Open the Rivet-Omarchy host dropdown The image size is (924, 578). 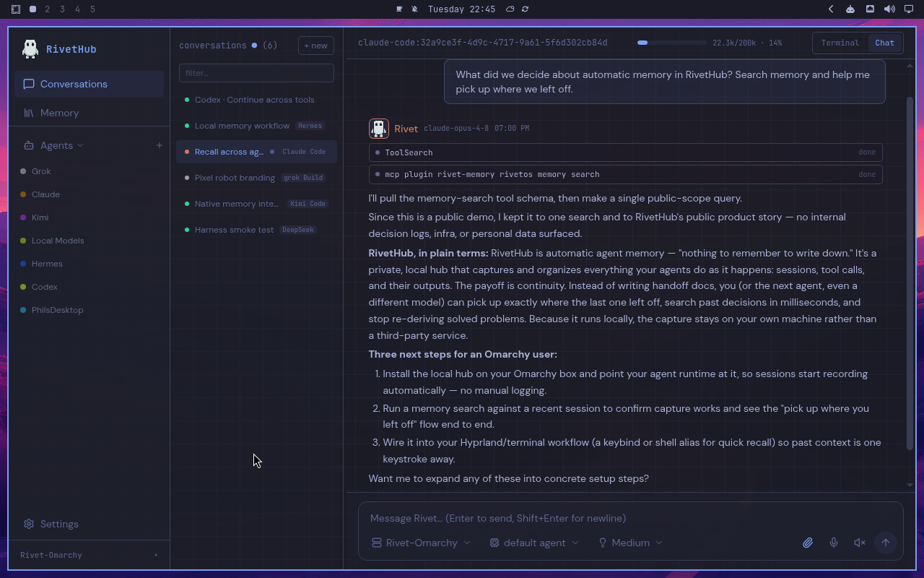[421, 543]
